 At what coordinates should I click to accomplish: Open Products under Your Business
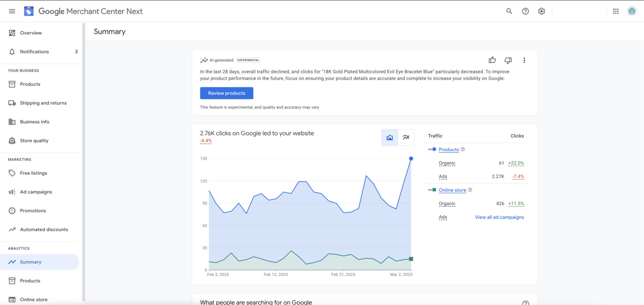pos(40,84)
